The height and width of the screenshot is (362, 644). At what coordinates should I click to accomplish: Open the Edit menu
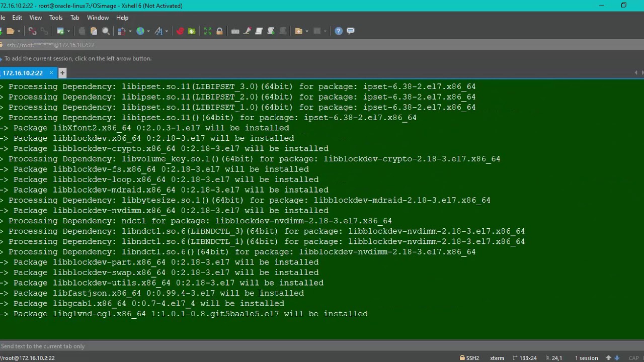point(17,18)
